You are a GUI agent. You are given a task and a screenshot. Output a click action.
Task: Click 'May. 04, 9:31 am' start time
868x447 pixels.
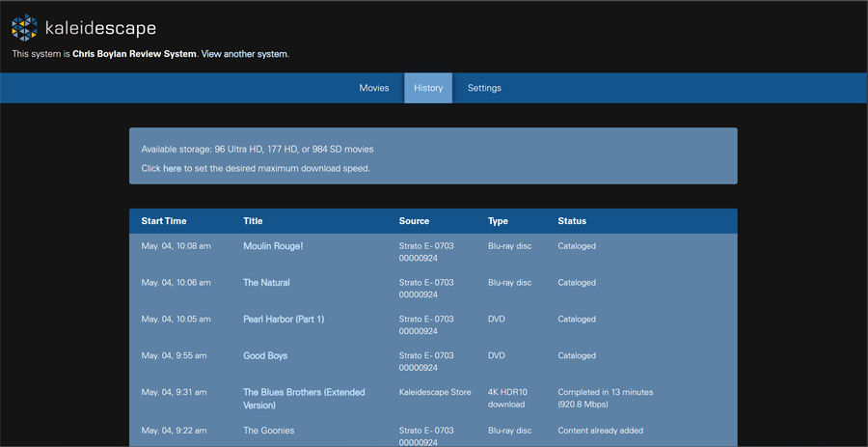click(174, 392)
